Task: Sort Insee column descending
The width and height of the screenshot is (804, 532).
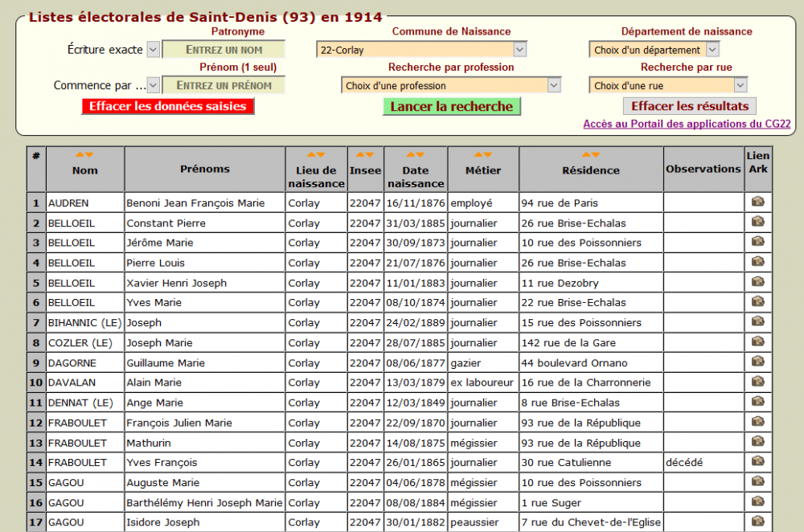Action: (x=370, y=155)
